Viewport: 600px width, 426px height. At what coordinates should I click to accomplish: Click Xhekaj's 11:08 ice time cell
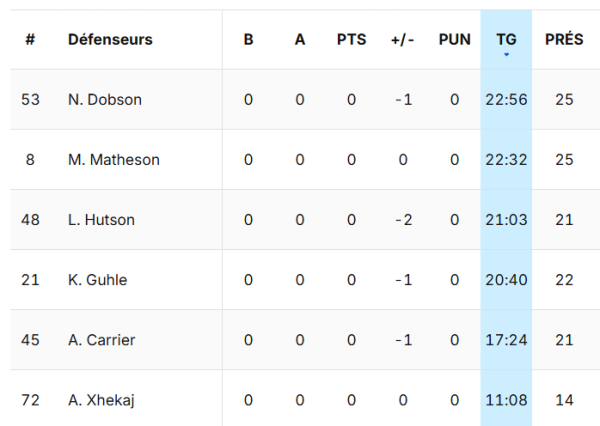(506, 400)
